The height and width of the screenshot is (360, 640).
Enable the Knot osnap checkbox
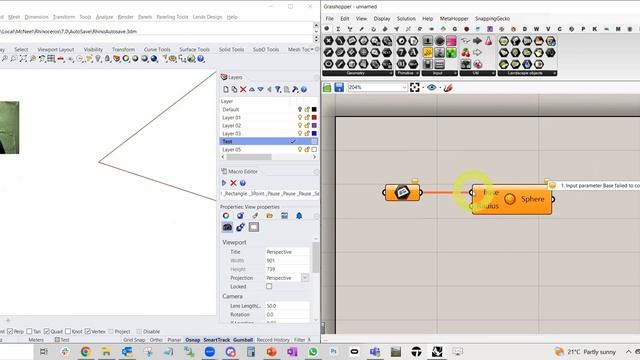click(68, 331)
